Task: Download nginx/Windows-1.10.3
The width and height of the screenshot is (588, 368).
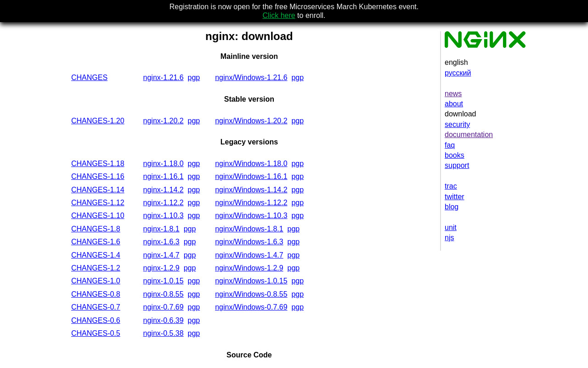Action: (251, 216)
